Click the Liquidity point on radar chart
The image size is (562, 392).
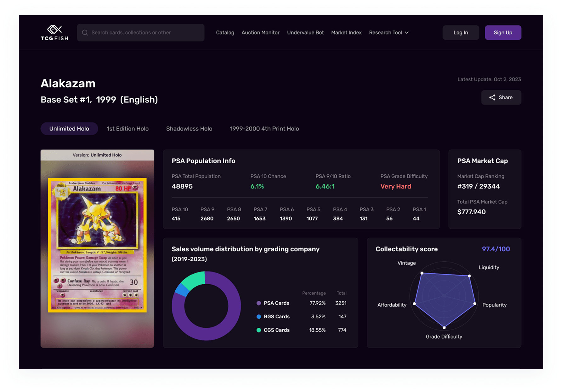click(469, 276)
